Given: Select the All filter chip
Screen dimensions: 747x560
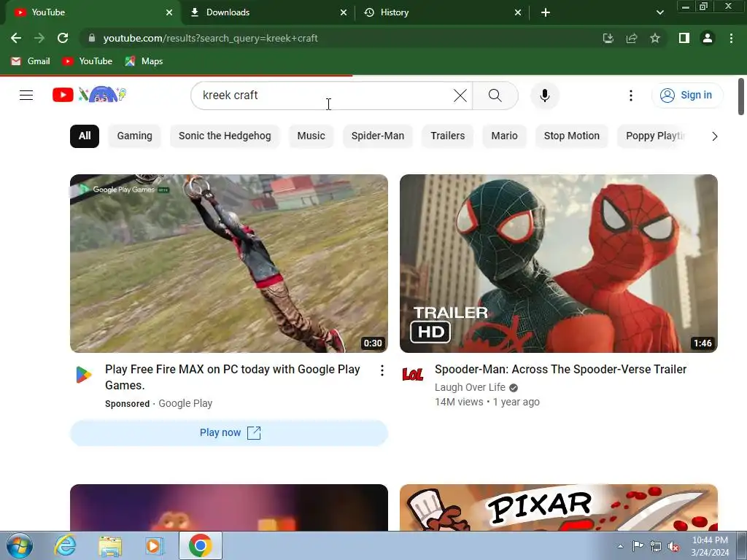Looking at the screenshot, I should tap(85, 136).
